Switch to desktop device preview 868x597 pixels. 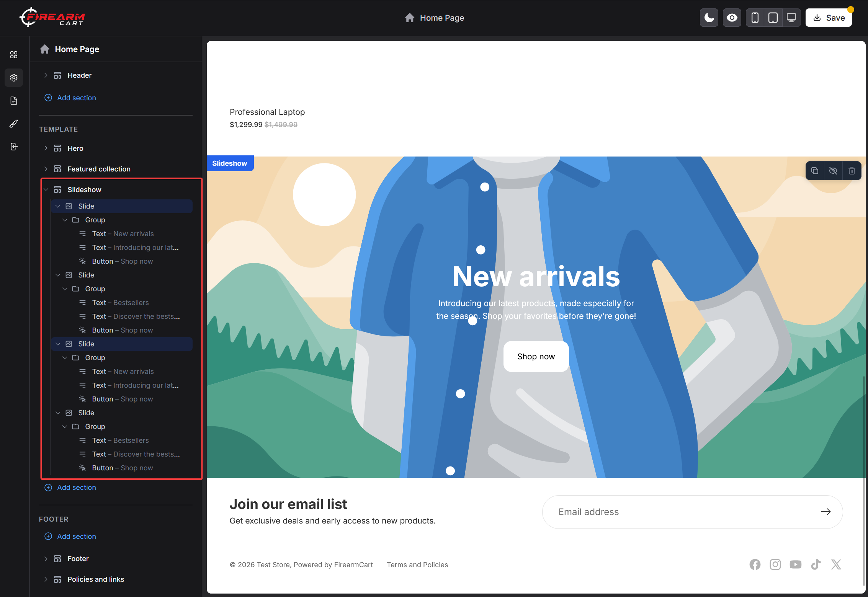click(791, 18)
